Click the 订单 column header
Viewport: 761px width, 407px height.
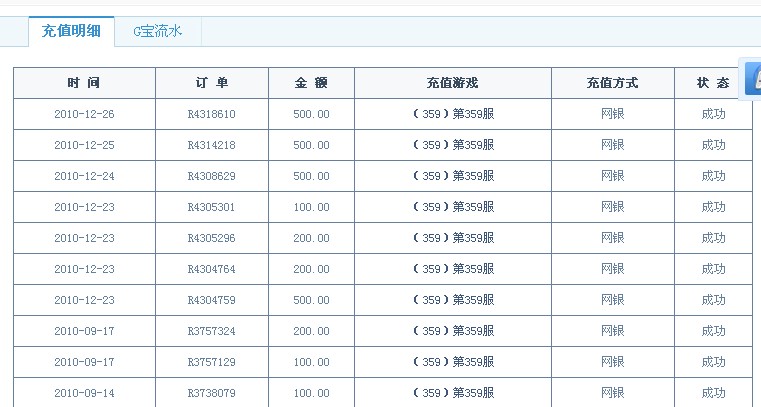tap(212, 83)
